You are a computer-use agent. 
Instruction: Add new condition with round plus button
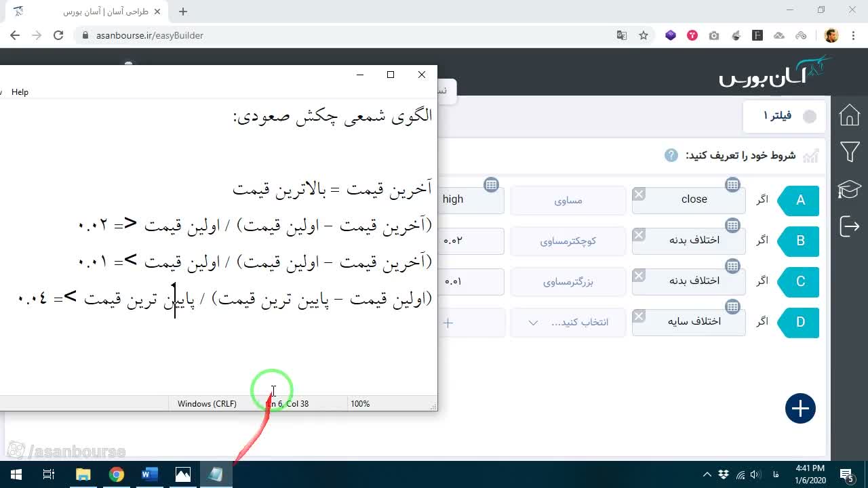800,409
